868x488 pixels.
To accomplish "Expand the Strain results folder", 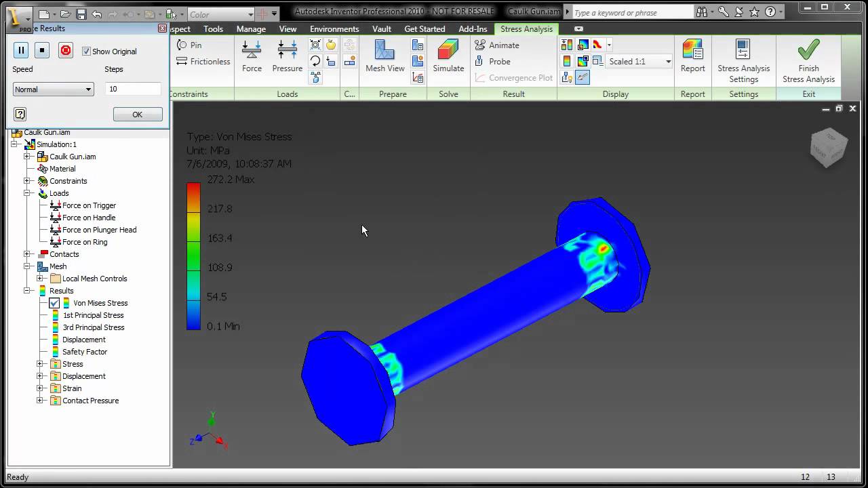I will (40, 388).
